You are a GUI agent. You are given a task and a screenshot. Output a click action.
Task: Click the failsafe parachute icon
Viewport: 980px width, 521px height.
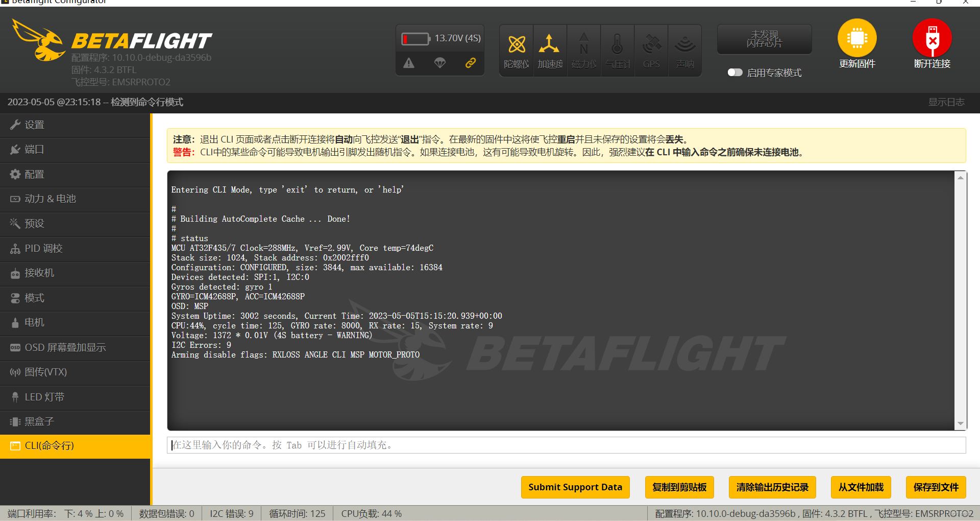pyautogui.click(x=440, y=63)
